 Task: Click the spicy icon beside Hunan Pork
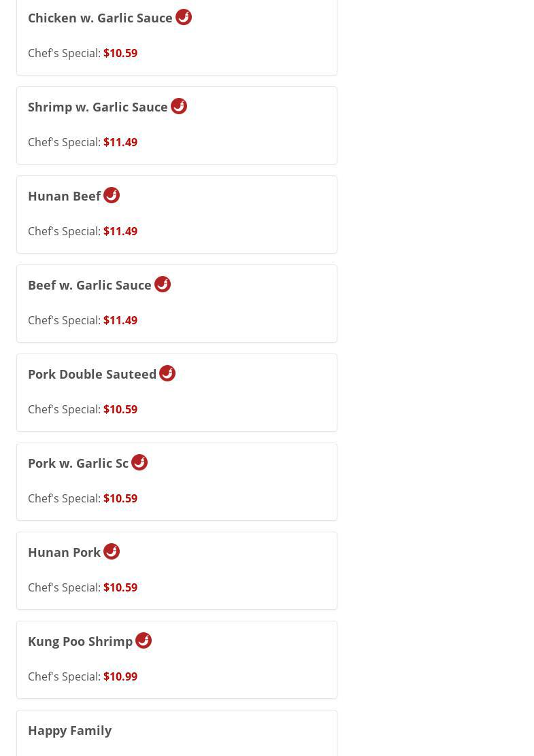pyautogui.click(x=112, y=551)
